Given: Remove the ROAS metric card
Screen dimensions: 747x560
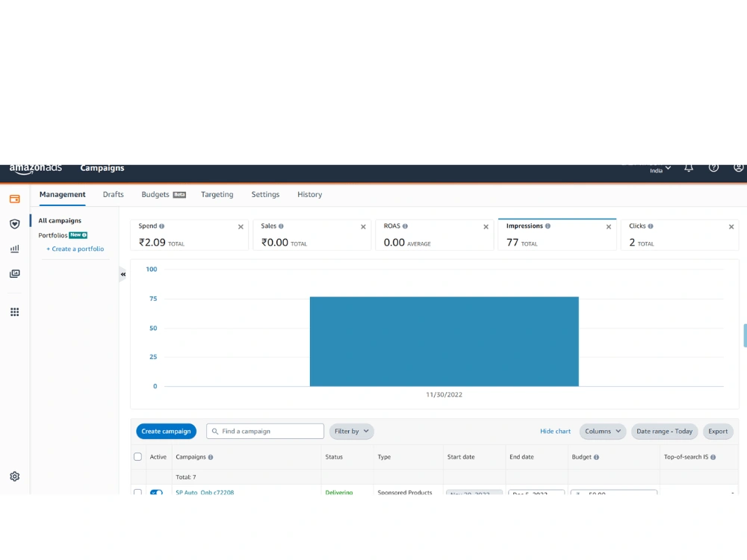Looking at the screenshot, I should point(486,227).
